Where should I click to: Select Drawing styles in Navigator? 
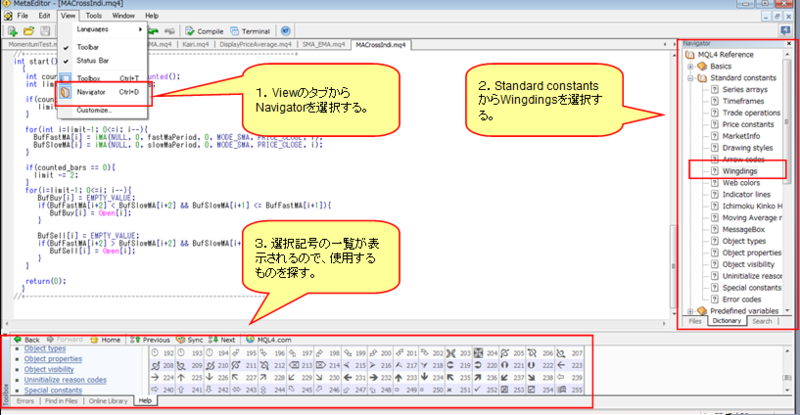[747, 148]
